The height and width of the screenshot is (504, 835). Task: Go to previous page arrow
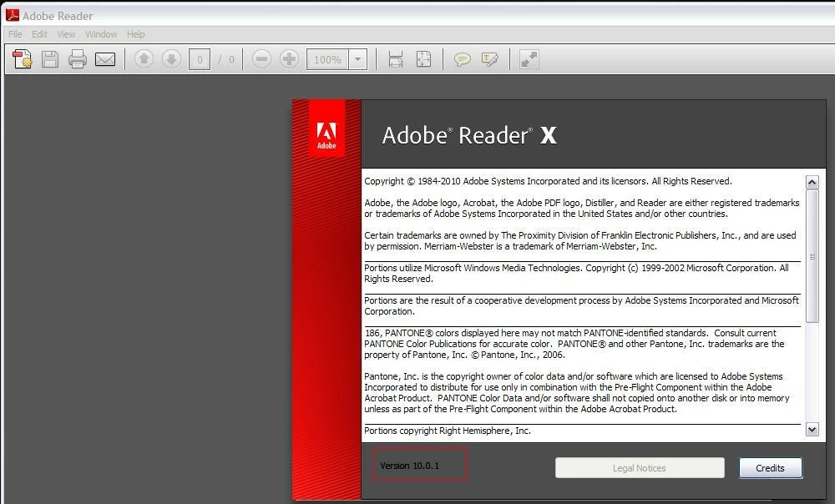pyautogui.click(x=144, y=58)
